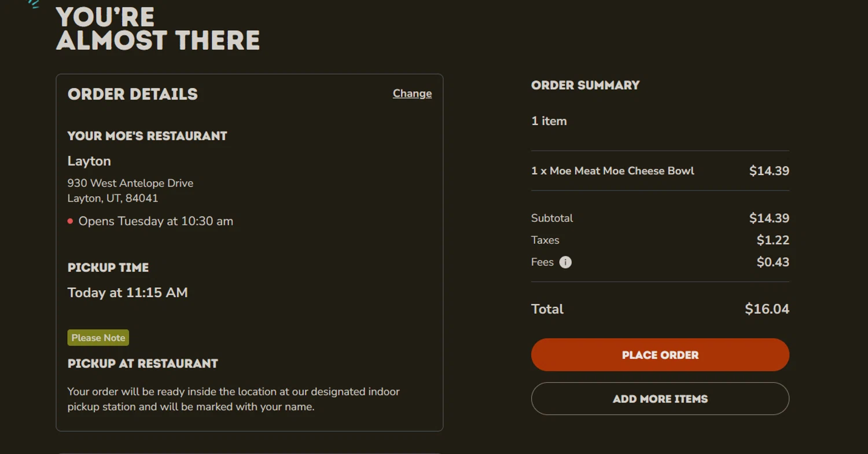Click the Total amount $16.04
The height and width of the screenshot is (454, 868).
pos(767,309)
